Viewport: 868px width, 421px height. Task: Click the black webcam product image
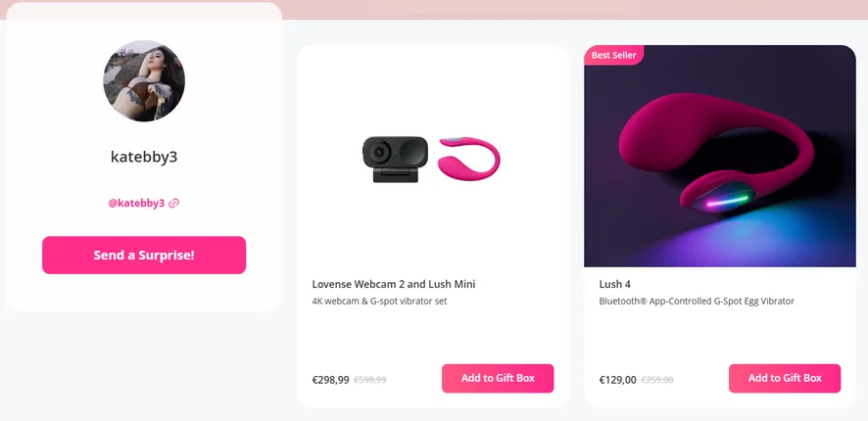[395, 160]
